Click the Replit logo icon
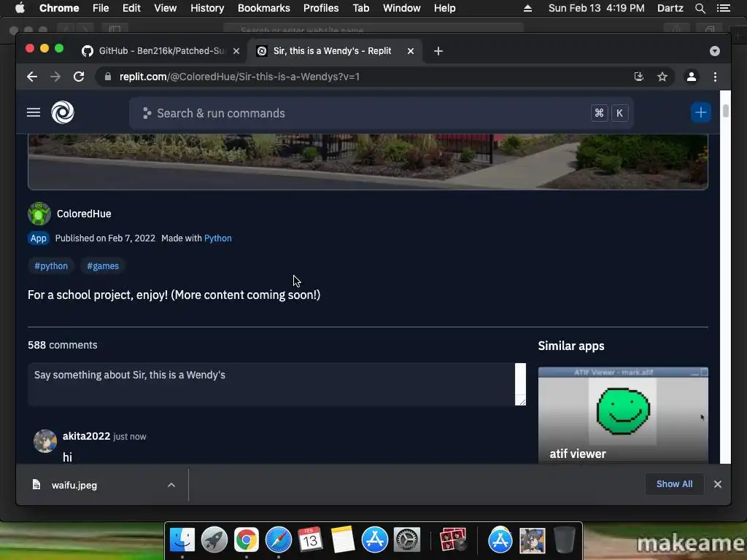Viewport: 747px width, 560px height. coord(63,113)
